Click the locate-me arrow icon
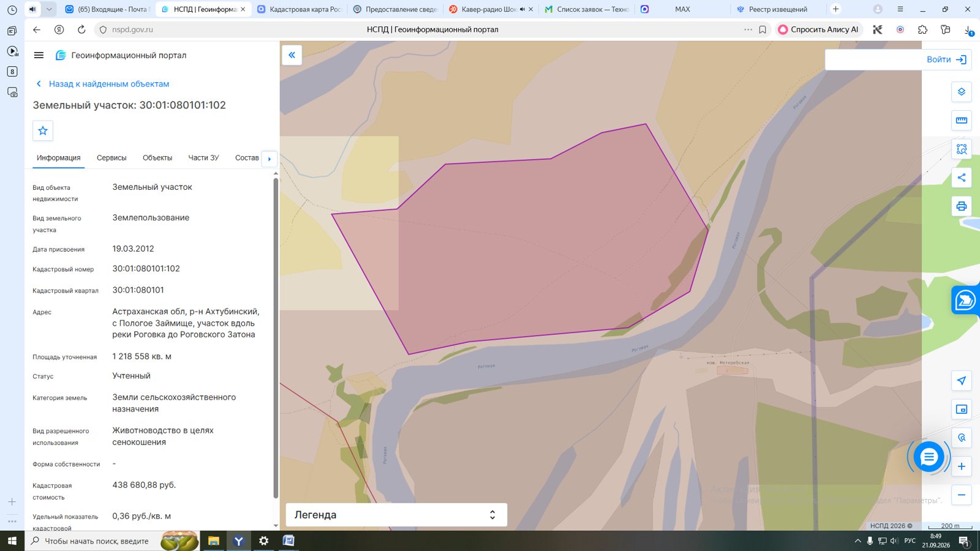 click(961, 381)
